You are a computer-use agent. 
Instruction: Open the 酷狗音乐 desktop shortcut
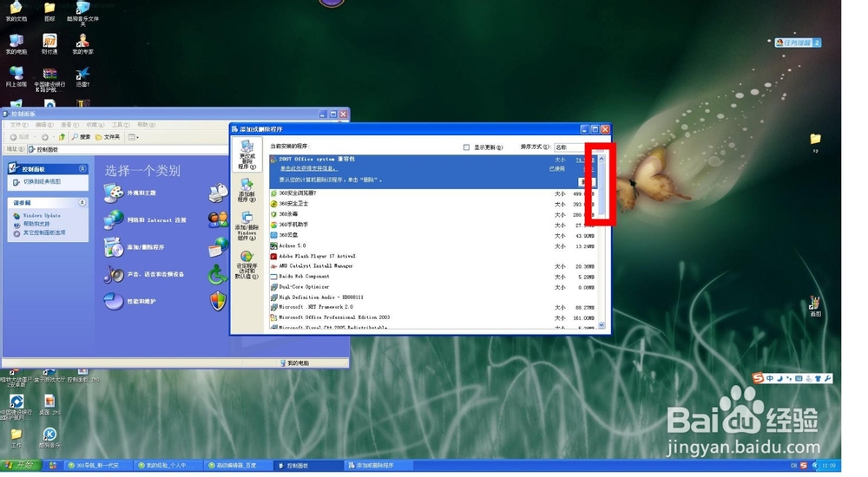[49, 438]
